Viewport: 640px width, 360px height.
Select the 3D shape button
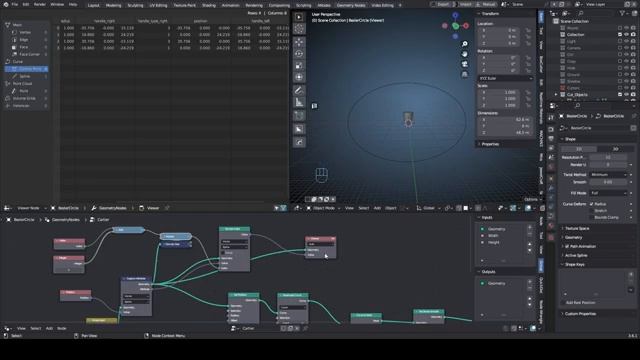click(x=616, y=149)
